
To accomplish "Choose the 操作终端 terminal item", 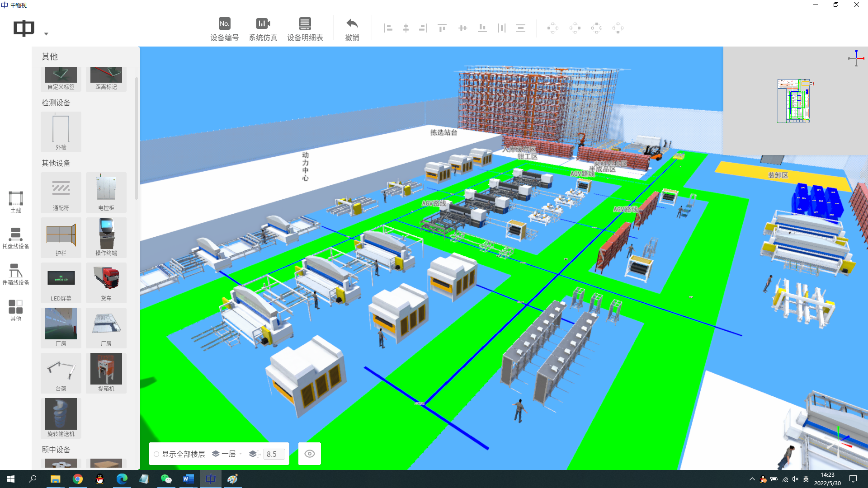I will click(x=106, y=237).
